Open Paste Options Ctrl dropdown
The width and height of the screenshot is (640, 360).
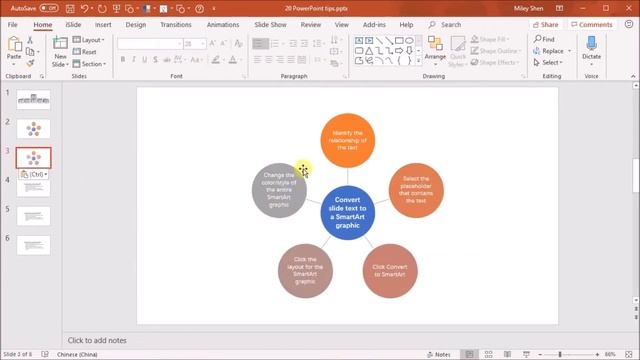pyautogui.click(x=34, y=174)
